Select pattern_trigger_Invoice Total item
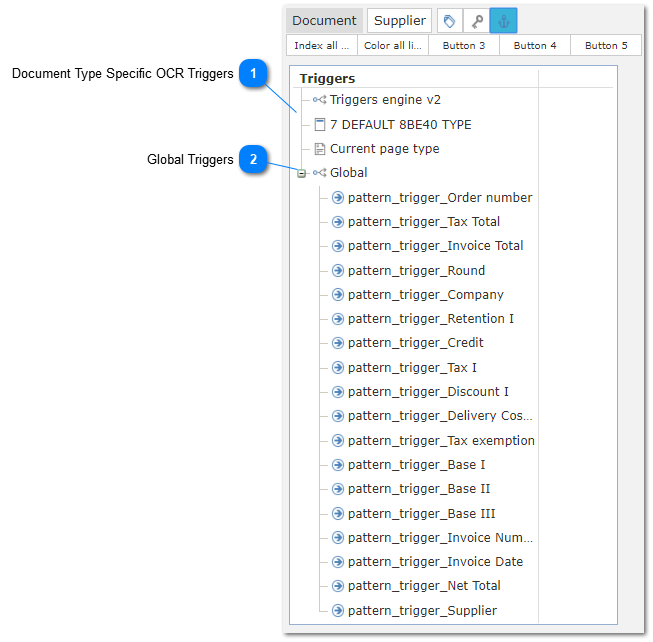Image resolution: width=653 pixels, height=642 pixels. coord(435,246)
